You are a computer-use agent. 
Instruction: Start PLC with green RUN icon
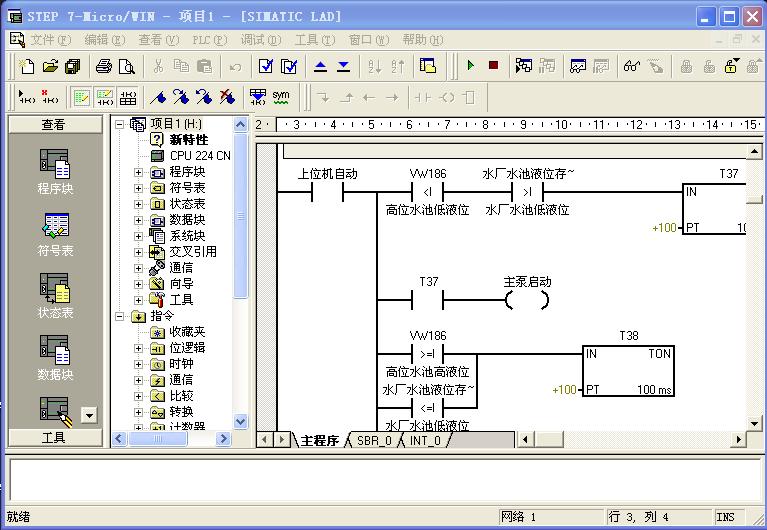[x=471, y=65]
